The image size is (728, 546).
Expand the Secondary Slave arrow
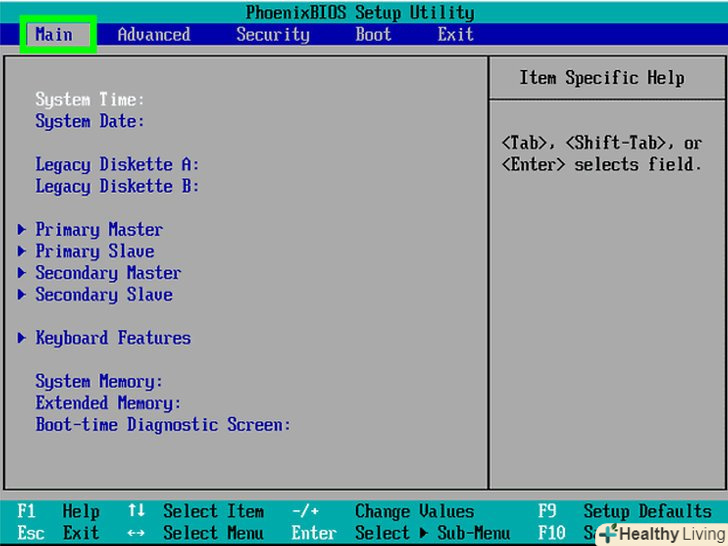(x=21, y=294)
